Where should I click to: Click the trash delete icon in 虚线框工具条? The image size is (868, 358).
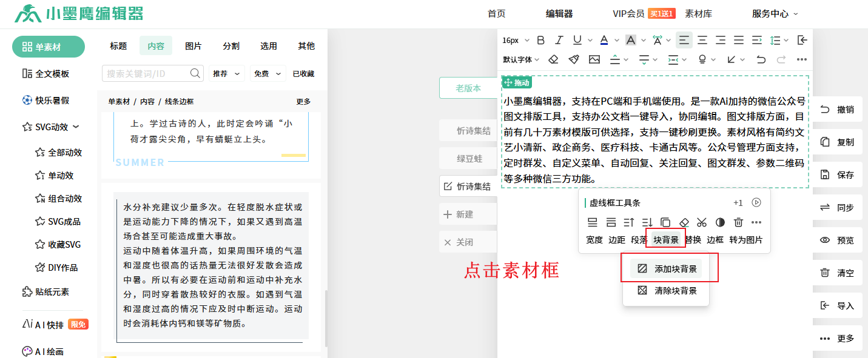point(738,222)
